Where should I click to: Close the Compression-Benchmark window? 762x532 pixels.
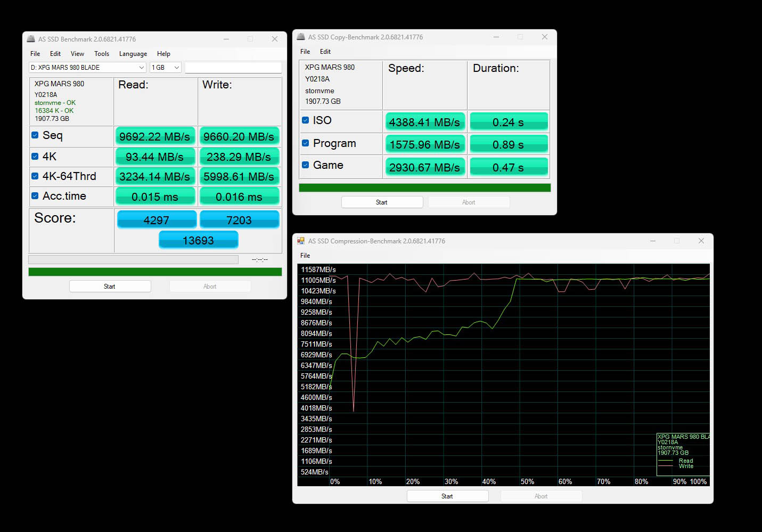701,241
